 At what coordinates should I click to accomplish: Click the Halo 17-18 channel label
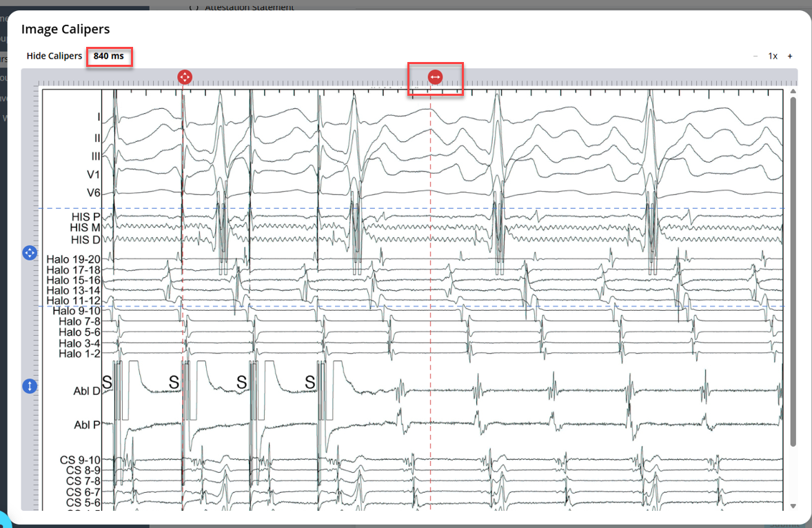[x=74, y=270]
